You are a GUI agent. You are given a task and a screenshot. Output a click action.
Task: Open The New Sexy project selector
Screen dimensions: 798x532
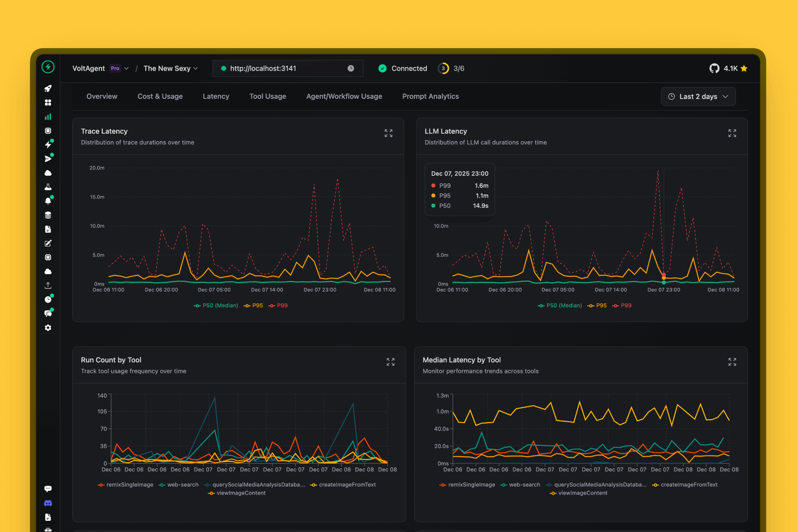170,68
